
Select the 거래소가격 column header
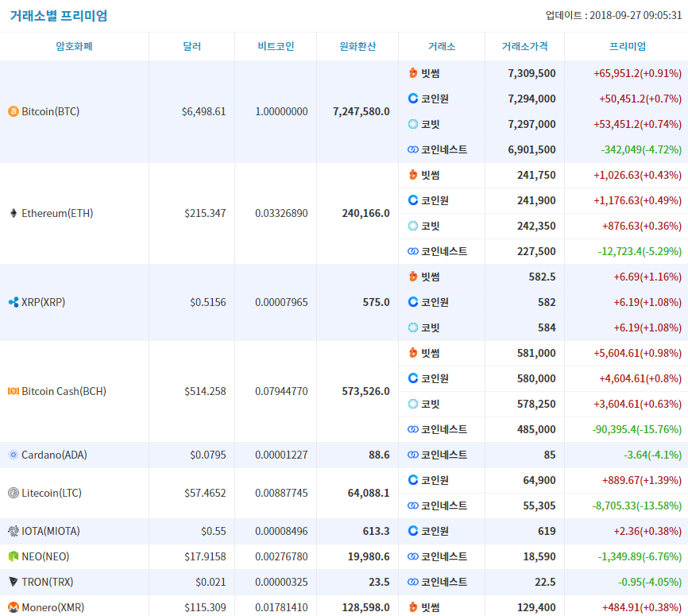(524, 47)
